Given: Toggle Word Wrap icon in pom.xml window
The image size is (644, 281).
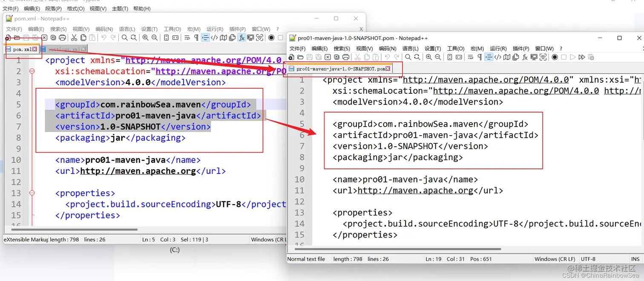Looking at the screenshot, I should (x=187, y=38).
